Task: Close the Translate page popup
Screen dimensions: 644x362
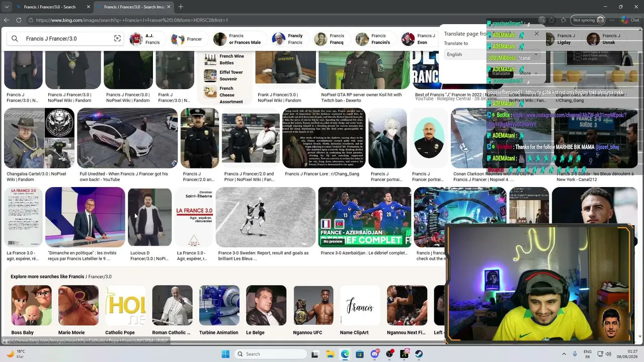Action: 536,34
